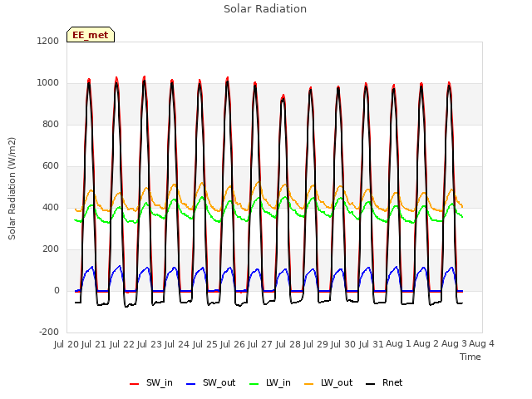Click the Aug 1 x-axis label
Viewport: 532px width, 399px height.
click(399, 344)
